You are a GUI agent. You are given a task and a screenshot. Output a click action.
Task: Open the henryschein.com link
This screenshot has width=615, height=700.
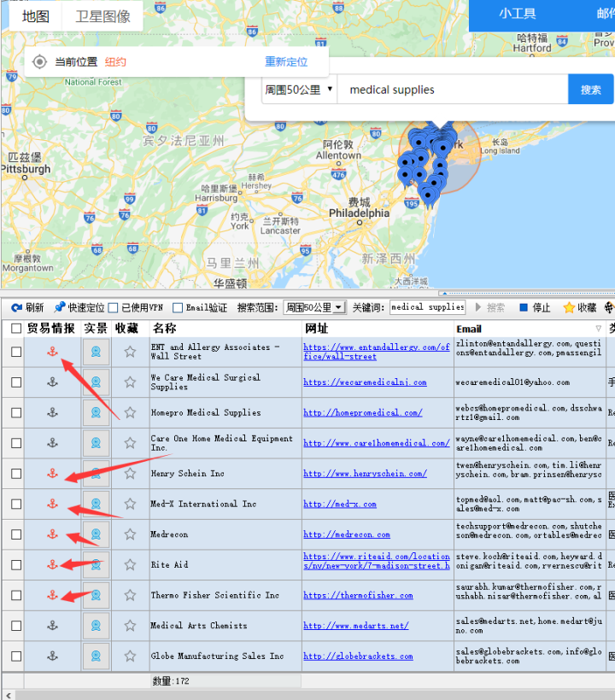coord(365,473)
